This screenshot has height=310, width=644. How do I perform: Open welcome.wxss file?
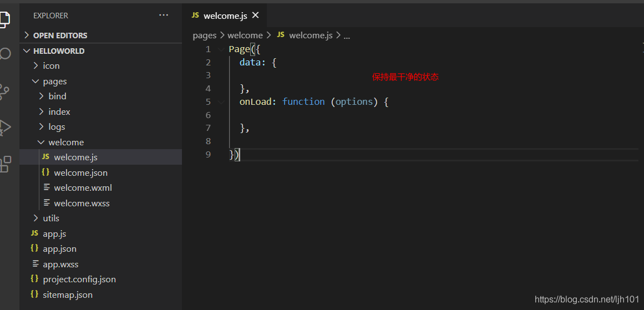pyautogui.click(x=100, y=203)
